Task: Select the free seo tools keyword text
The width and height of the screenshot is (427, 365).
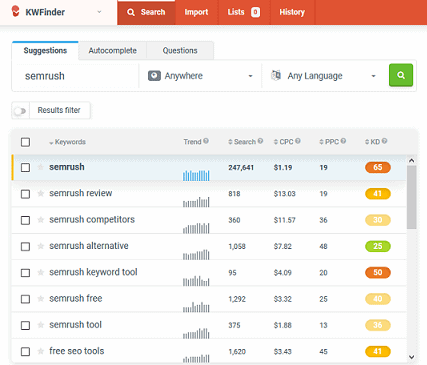Action: pyautogui.click(x=77, y=351)
